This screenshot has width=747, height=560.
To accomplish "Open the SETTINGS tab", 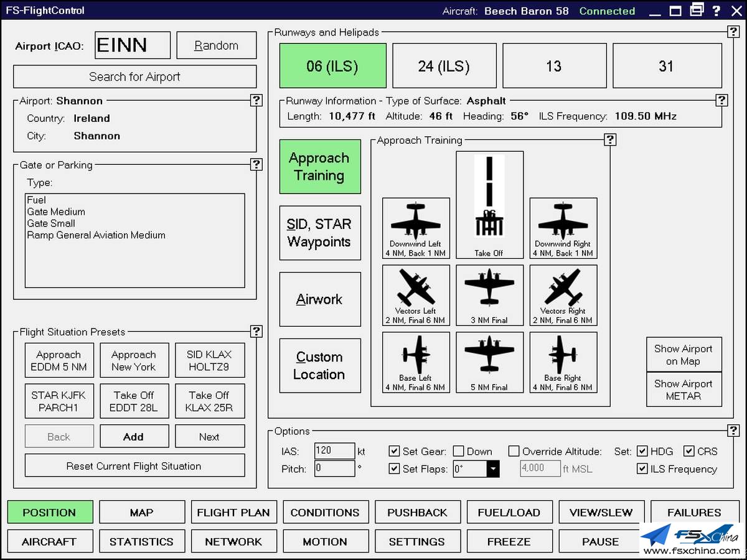I will pyautogui.click(x=418, y=541).
